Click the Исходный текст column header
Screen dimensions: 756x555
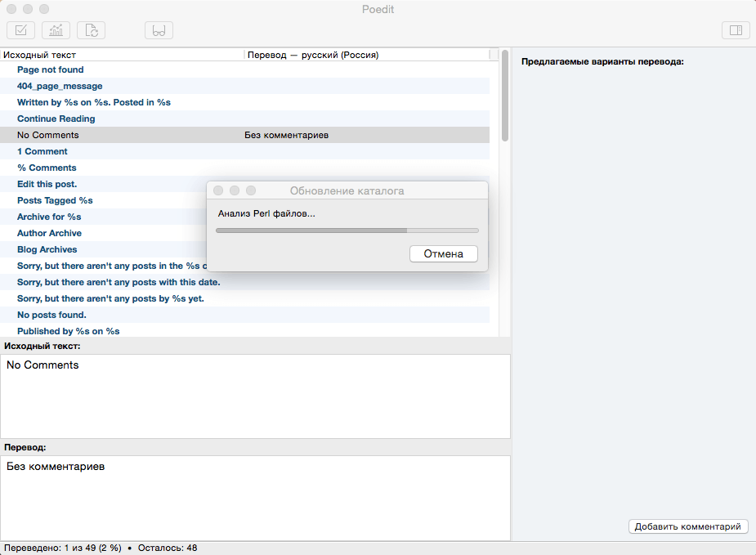pyautogui.click(x=123, y=55)
